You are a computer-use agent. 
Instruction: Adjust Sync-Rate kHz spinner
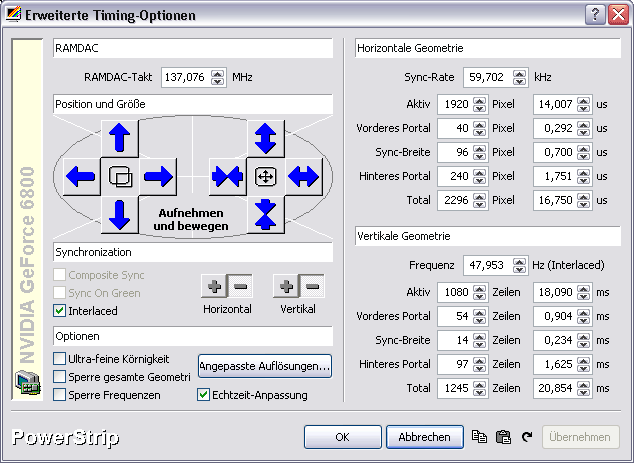pos(520,77)
